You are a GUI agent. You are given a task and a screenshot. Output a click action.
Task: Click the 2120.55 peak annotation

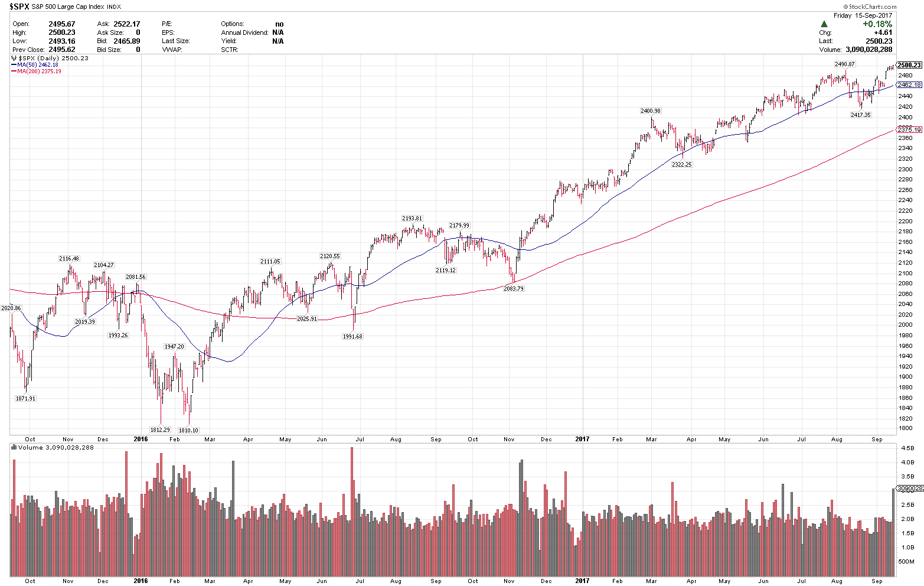click(x=330, y=256)
